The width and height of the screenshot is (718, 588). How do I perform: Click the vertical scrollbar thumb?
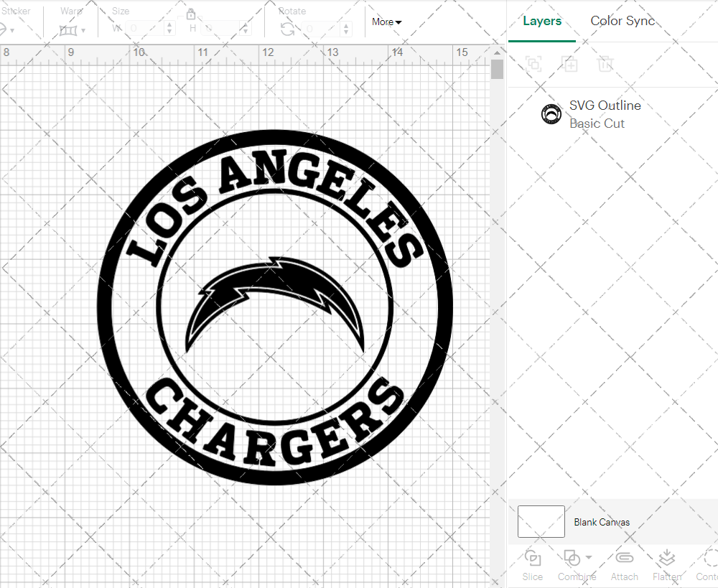497,69
